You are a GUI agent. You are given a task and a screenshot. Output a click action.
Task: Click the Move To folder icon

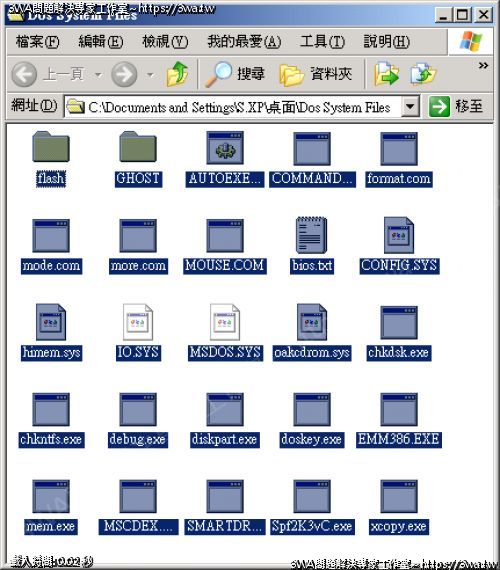tap(387, 74)
